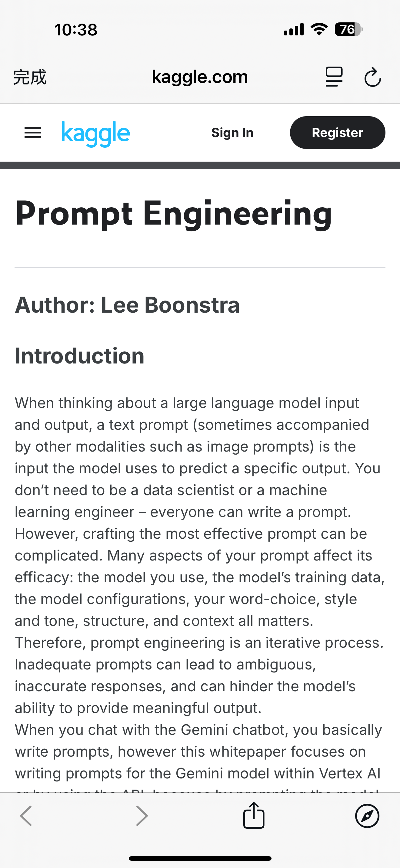Reload the page with refresh icon
Image resolution: width=400 pixels, height=868 pixels.
(x=373, y=77)
